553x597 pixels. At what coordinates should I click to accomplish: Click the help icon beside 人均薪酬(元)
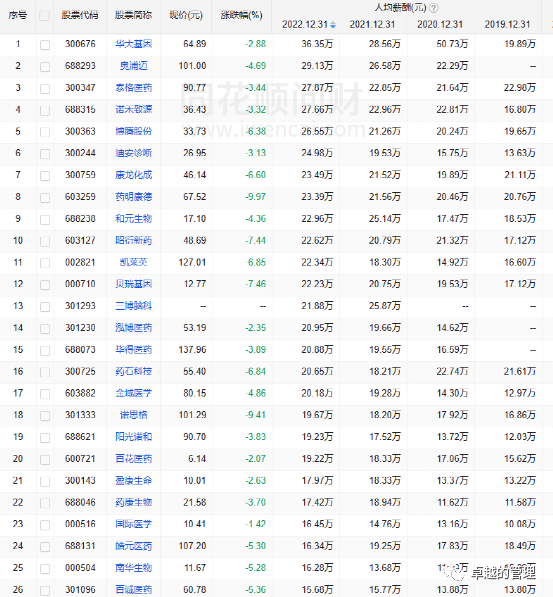433,8
